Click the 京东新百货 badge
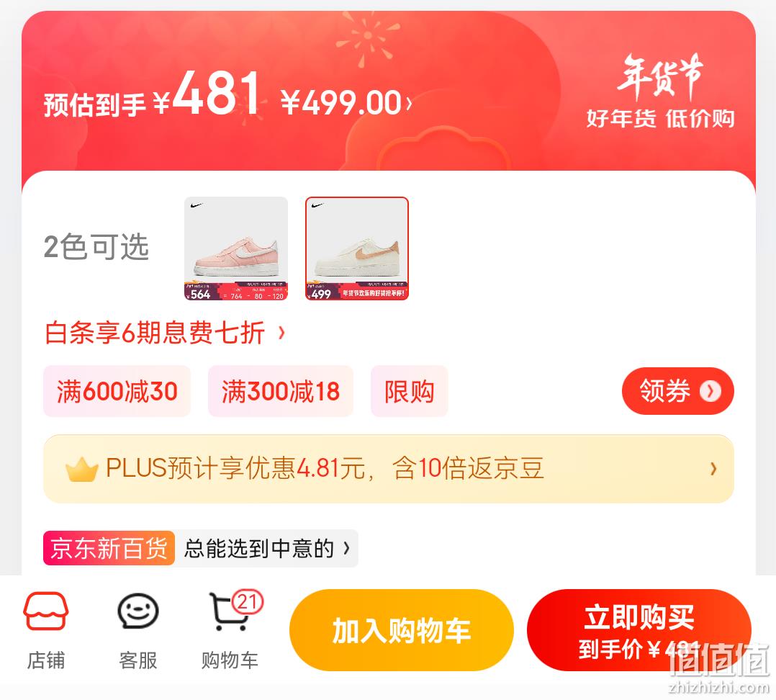 click(109, 548)
